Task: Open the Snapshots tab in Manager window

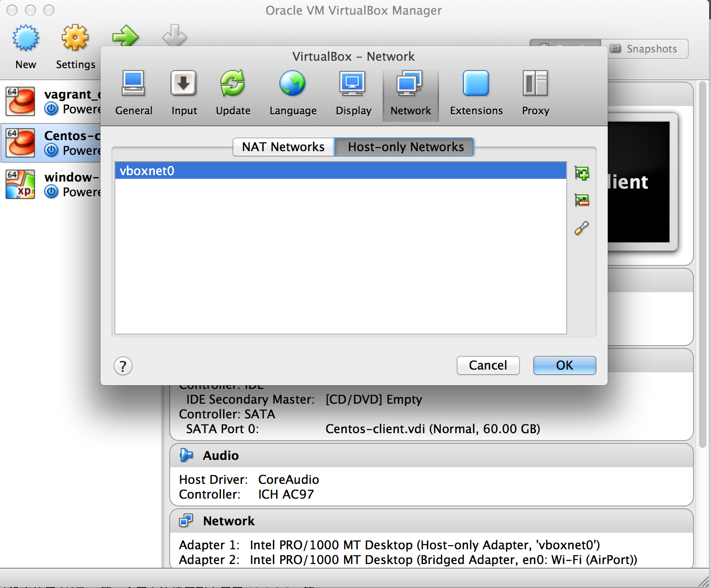Action: [645, 49]
